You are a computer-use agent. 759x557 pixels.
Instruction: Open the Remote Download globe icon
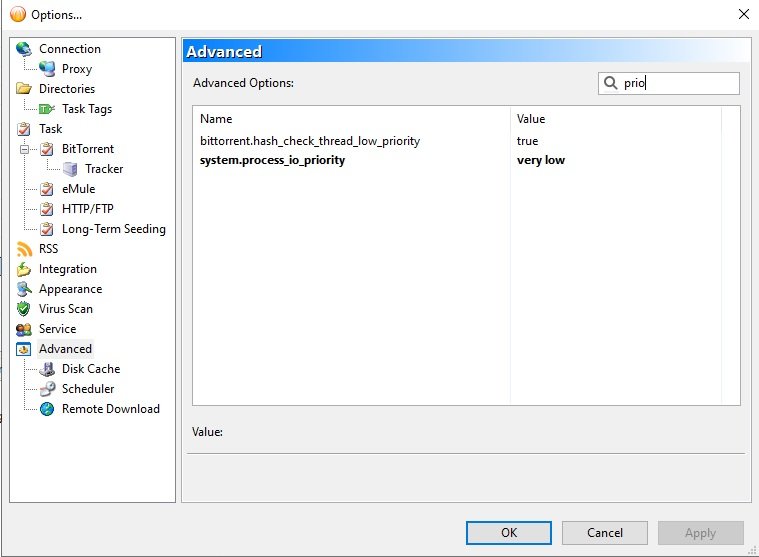click(x=47, y=409)
